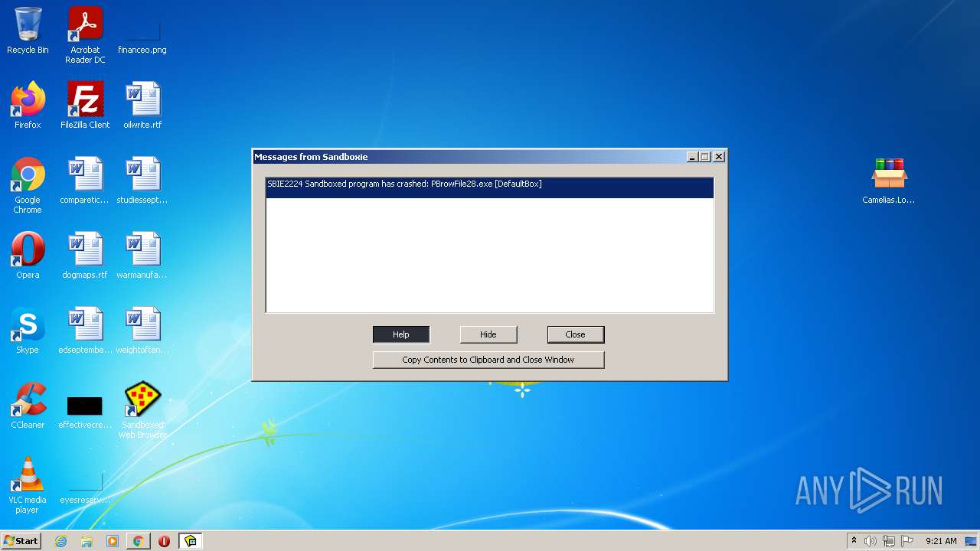Launch the CCleaner desktop shortcut

pyautogui.click(x=28, y=406)
